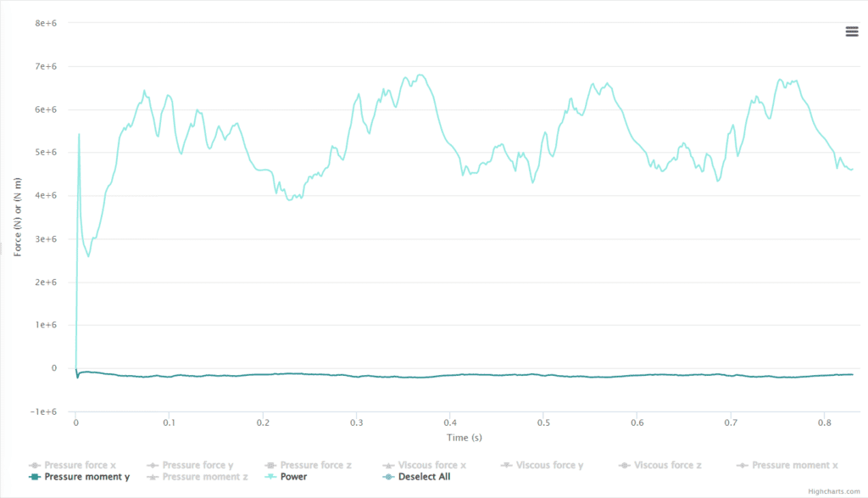
Task: Click the Viscous force x triangle marker icon
Action: (x=387, y=465)
